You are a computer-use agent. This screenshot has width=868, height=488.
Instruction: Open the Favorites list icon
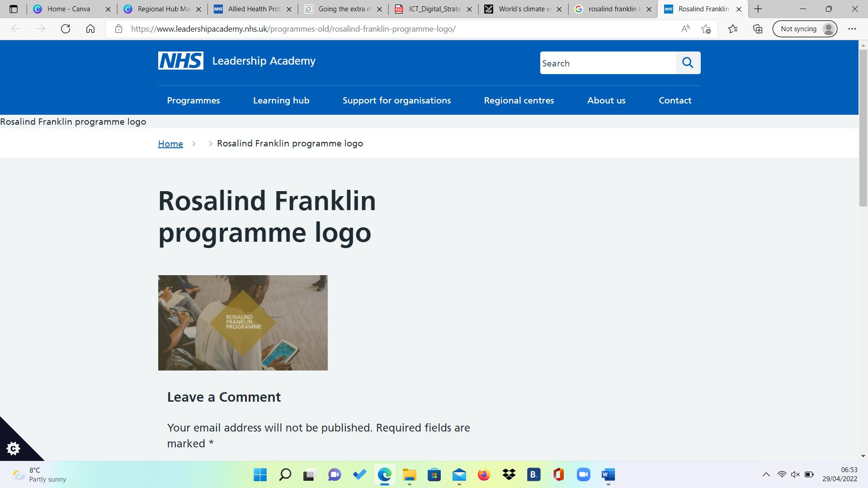tap(733, 29)
